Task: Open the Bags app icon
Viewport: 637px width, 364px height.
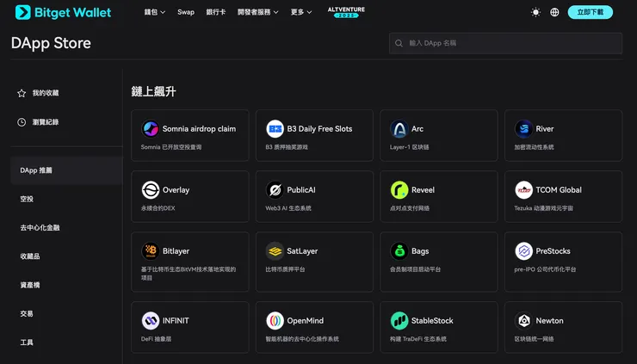Action: (399, 251)
